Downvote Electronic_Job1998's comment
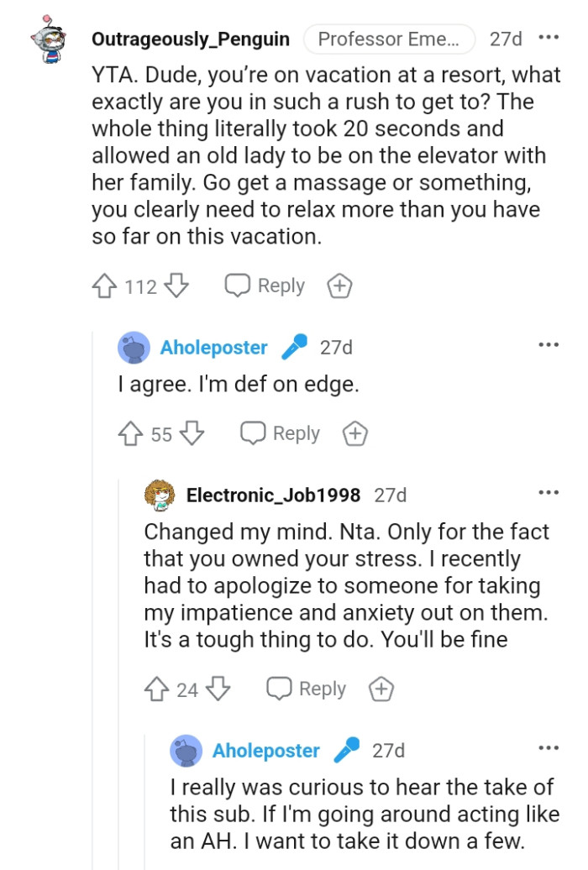Image resolution: width=588 pixels, height=870 pixels. [x=217, y=689]
